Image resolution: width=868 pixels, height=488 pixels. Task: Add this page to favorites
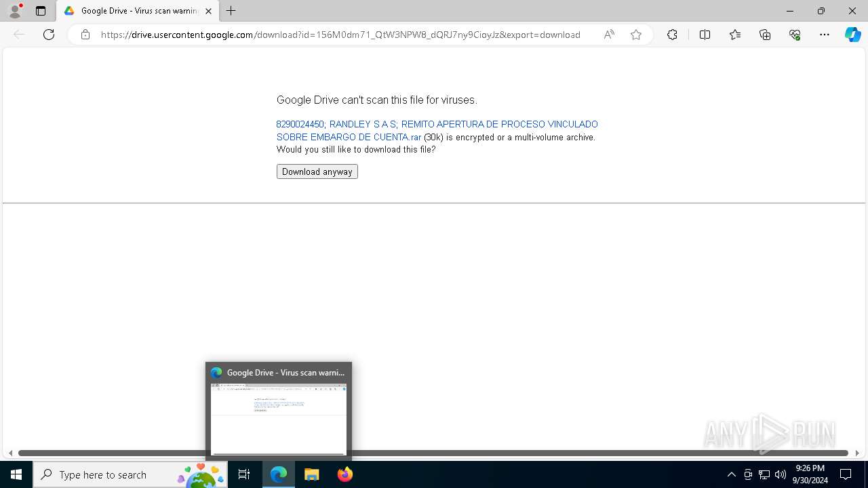click(636, 35)
